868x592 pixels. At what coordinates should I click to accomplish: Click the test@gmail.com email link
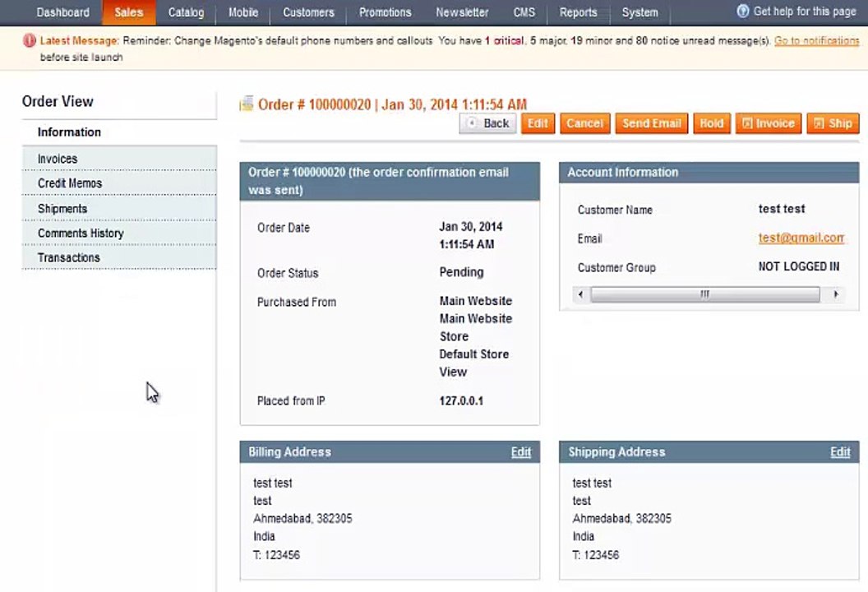(x=801, y=238)
